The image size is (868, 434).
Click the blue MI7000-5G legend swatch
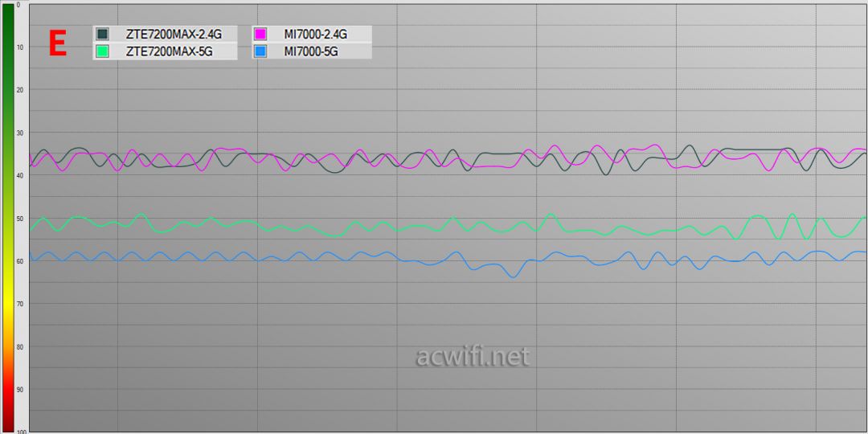[260, 51]
